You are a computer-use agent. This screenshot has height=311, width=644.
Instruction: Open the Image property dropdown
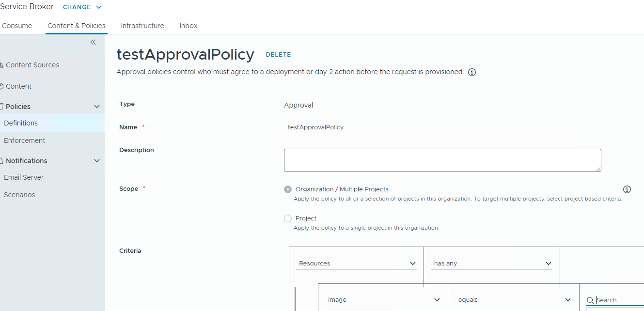[383, 300]
